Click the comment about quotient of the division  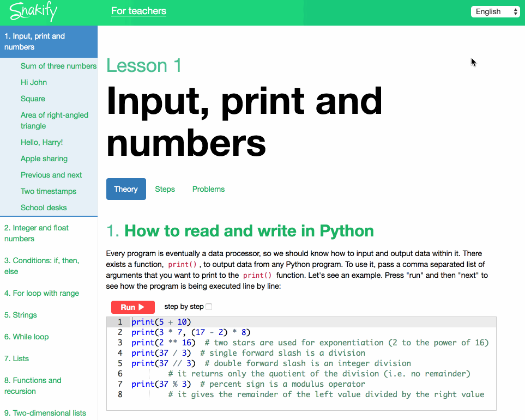319,374
